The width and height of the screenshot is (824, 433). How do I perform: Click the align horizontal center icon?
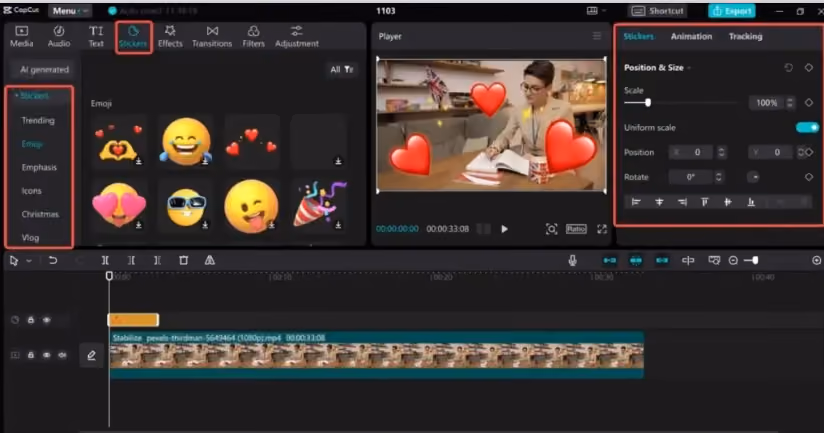[659, 202]
